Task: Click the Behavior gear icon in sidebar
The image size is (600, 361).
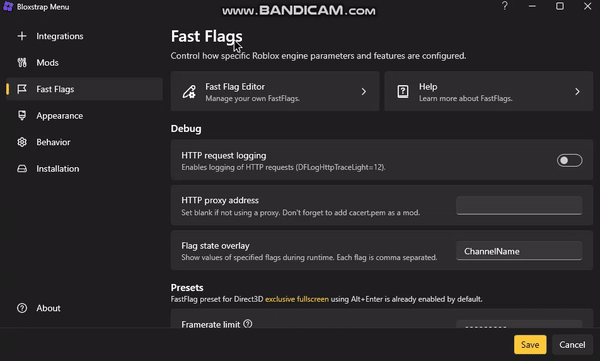Action: coord(22,142)
